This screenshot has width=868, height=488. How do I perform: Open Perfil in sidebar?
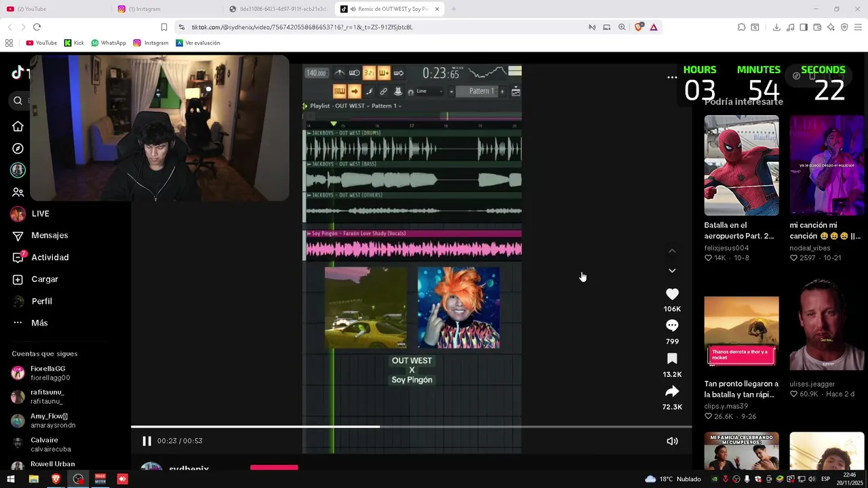tap(32, 301)
